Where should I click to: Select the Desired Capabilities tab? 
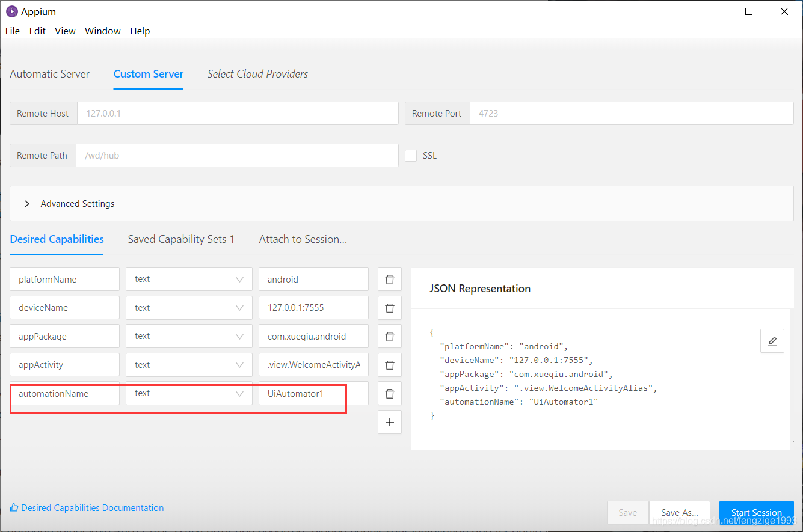[x=57, y=239]
